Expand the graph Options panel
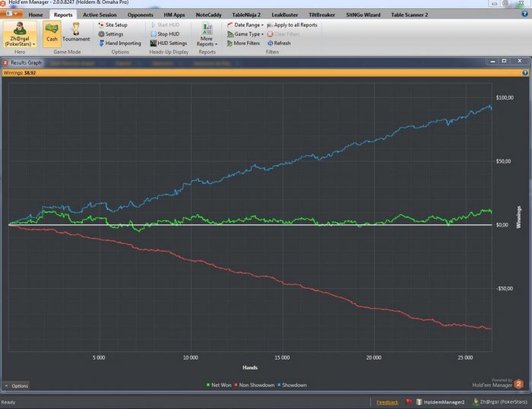Image resolution: width=532 pixels, height=409 pixels. 16,386
